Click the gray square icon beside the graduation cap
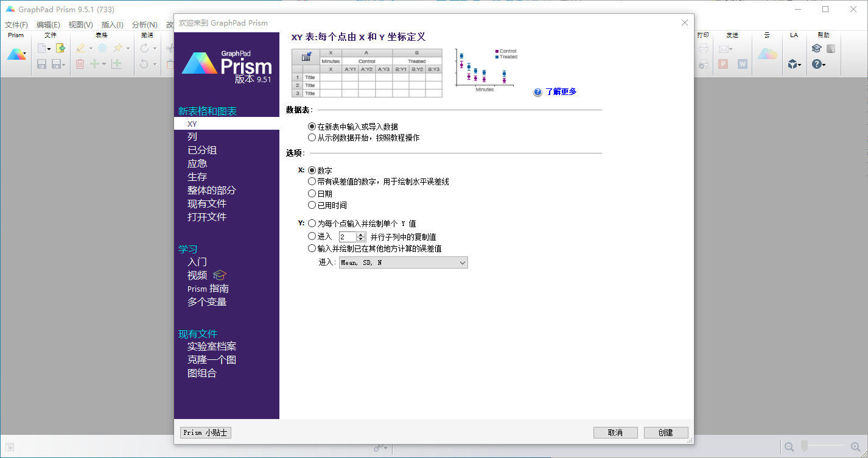The height and width of the screenshot is (458, 868). click(x=831, y=49)
